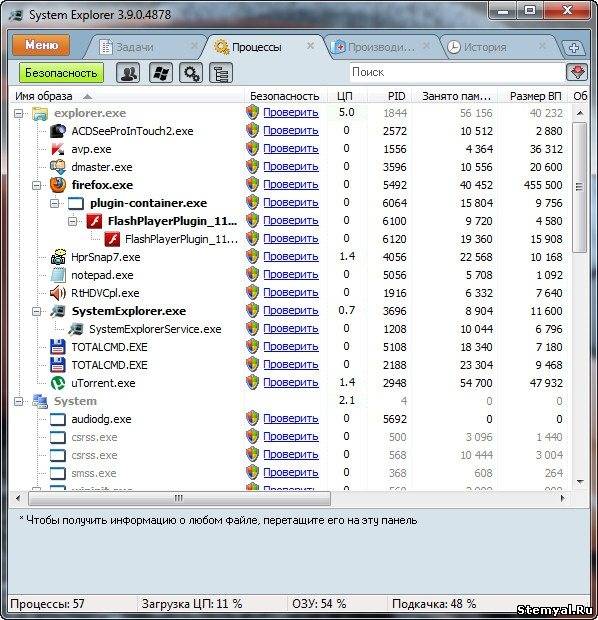Click the firefox.exe browser icon
This screenshot has height=620, width=598.
point(58,185)
